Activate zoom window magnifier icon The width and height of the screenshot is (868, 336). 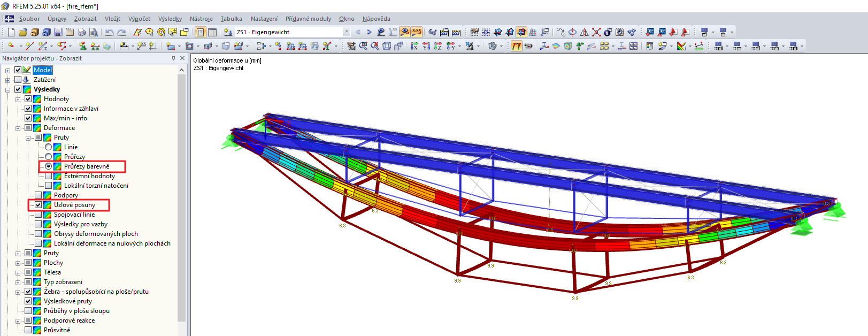pyautogui.click(x=363, y=46)
